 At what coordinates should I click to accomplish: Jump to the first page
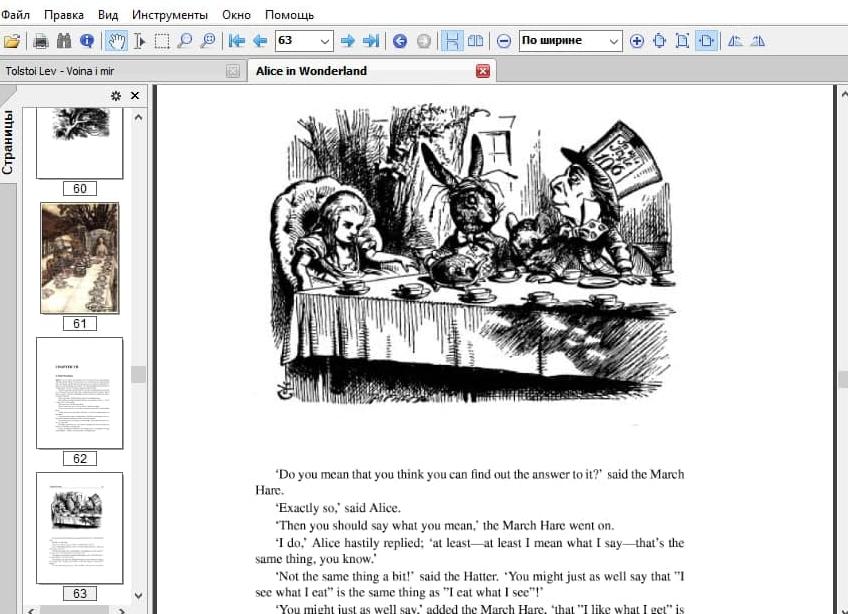point(236,41)
